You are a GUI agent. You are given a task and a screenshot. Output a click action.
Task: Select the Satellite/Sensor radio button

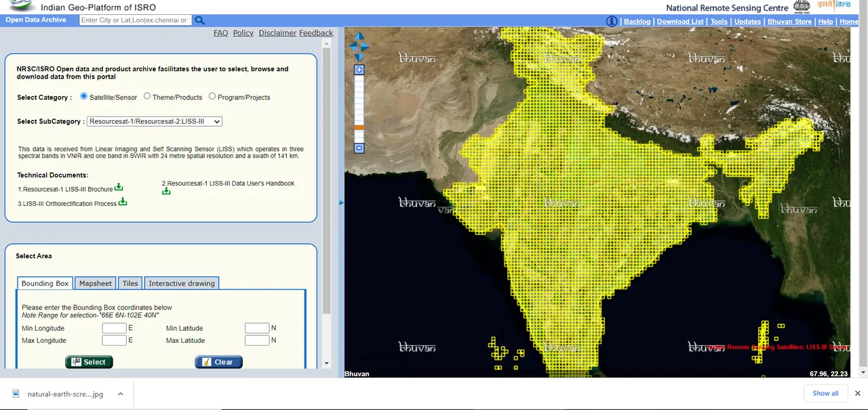point(84,96)
